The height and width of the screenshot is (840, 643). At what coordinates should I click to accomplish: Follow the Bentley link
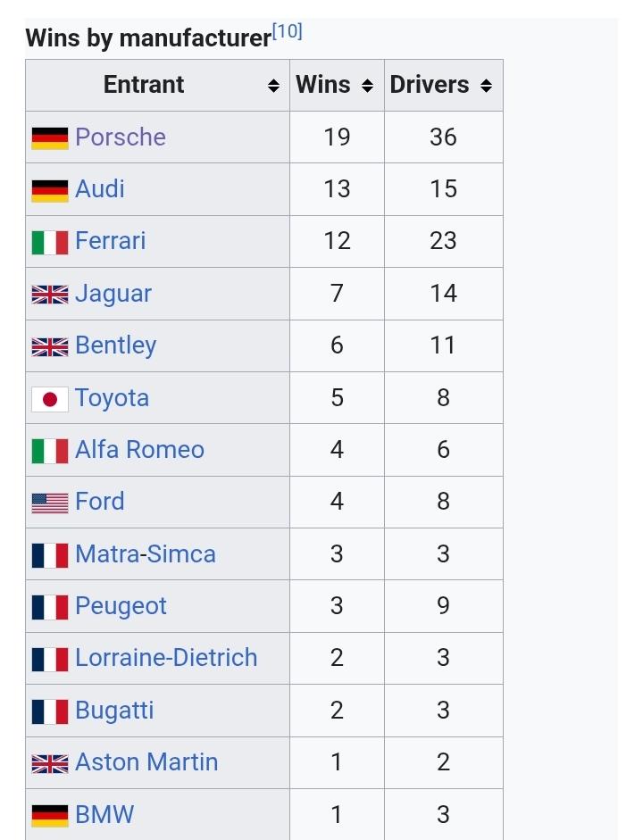[x=116, y=345]
